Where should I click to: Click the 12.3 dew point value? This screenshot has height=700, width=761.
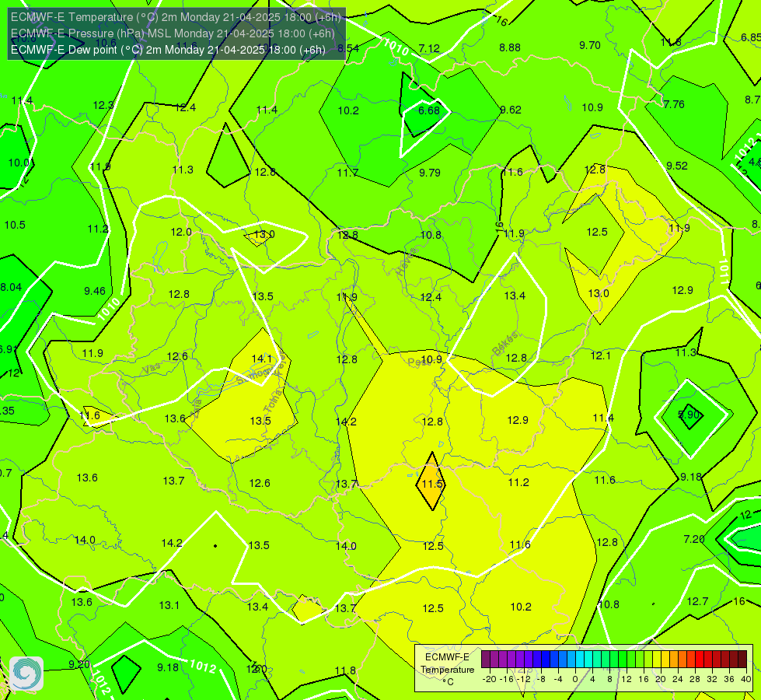[103, 106]
